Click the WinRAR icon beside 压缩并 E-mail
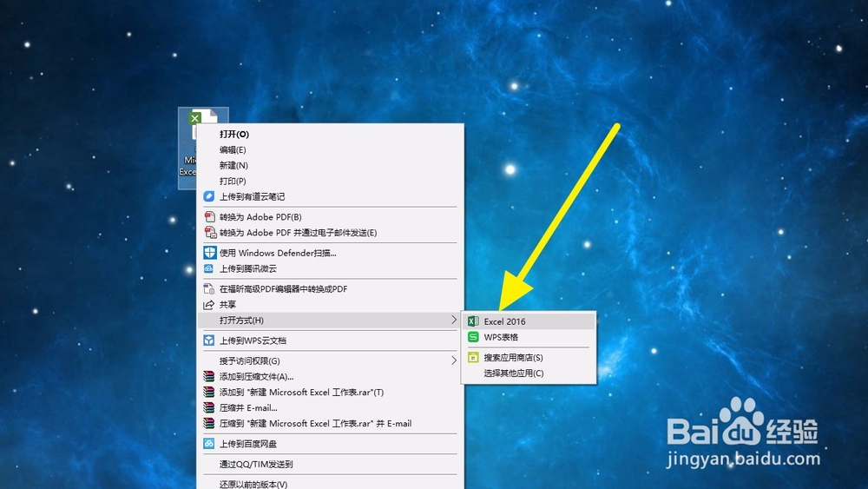This screenshot has width=868, height=489. tap(208, 407)
